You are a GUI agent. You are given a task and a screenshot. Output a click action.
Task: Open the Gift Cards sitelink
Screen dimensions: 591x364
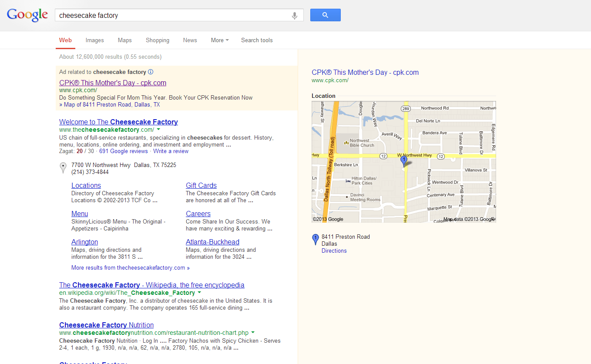tap(201, 185)
